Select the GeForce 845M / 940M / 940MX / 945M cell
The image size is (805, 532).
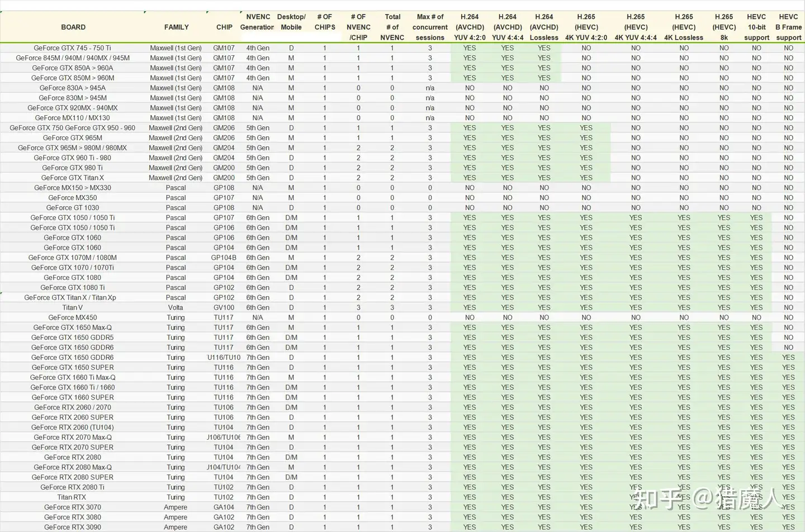73,58
